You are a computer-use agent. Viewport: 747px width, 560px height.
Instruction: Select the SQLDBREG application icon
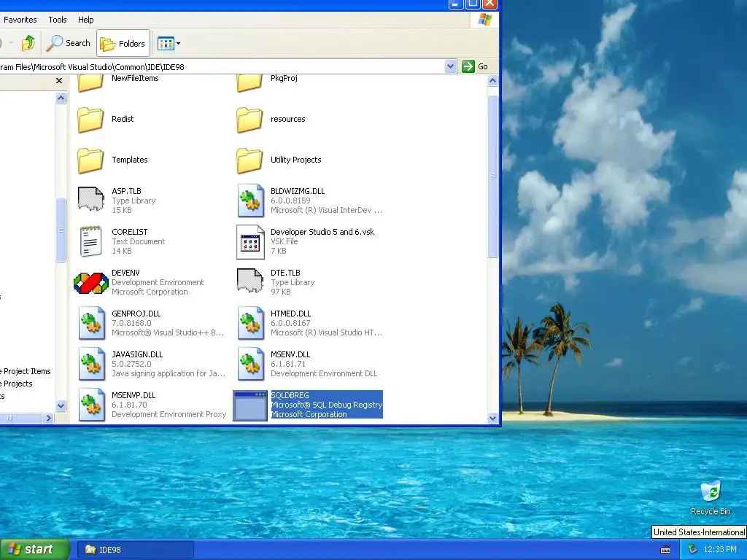(250, 405)
